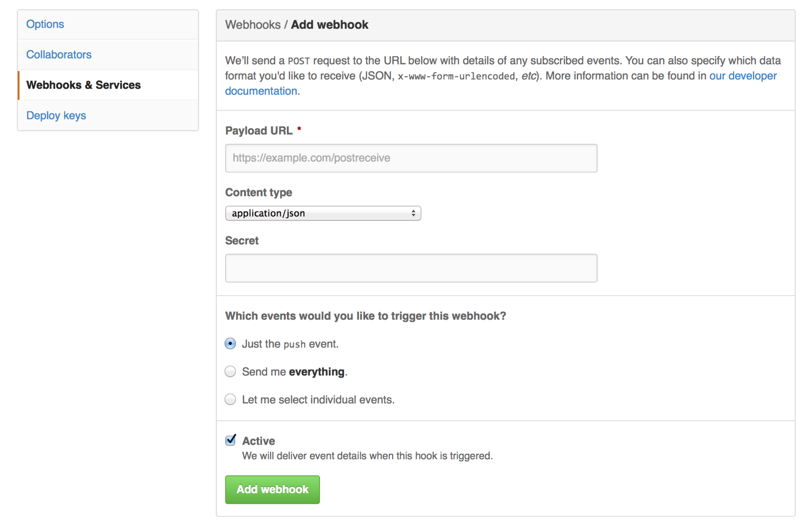Image resolution: width=805 pixels, height=532 pixels.
Task: Choose the "Send me everything" radio button
Action: point(230,372)
